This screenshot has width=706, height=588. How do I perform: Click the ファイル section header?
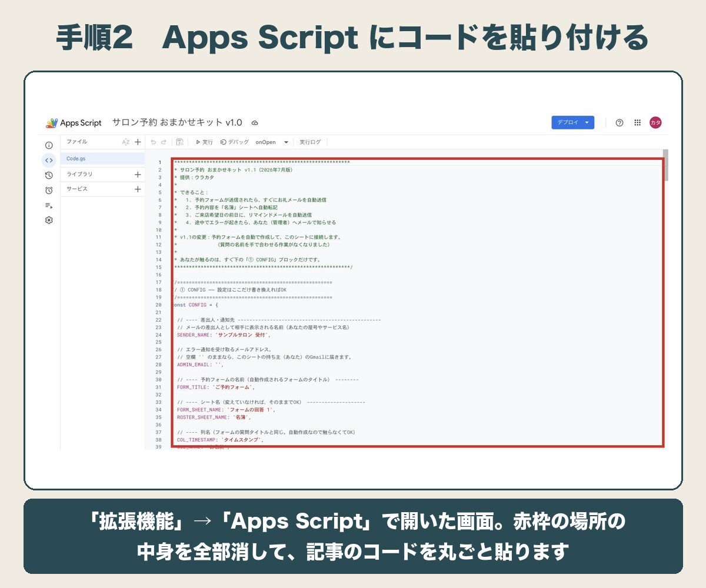(77, 142)
